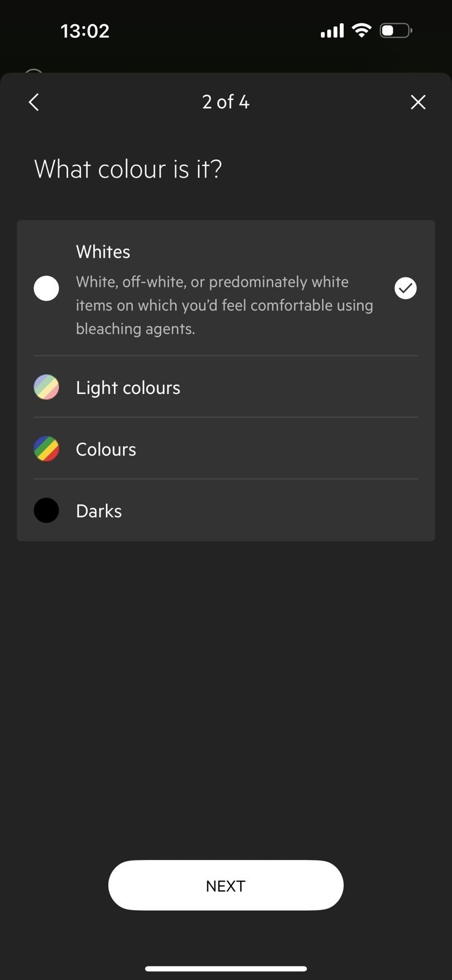Viewport: 452px width, 980px height.
Task: Pick the Colours option
Action: (x=106, y=450)
